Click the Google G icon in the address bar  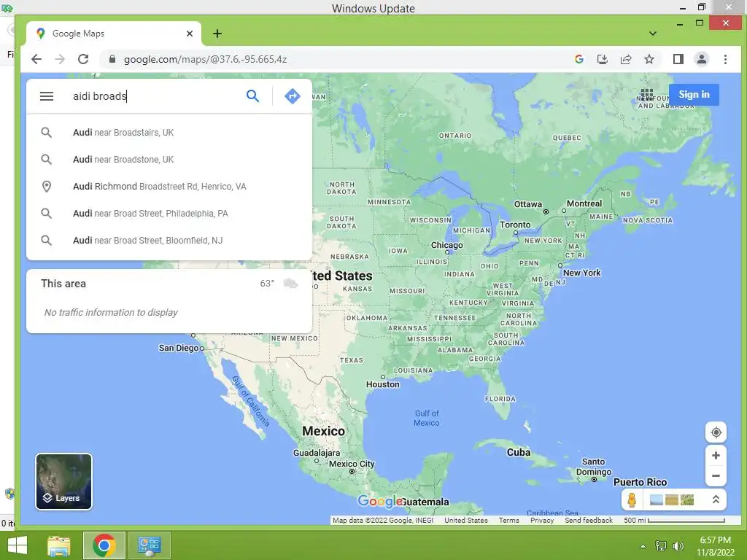tap(578, 59)
